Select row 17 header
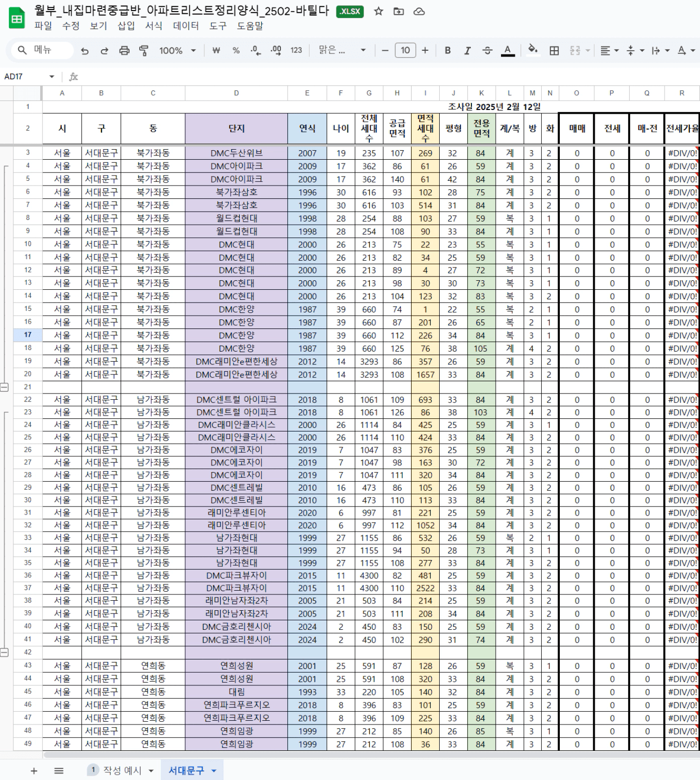700x780 pixels. coord(28,335)
